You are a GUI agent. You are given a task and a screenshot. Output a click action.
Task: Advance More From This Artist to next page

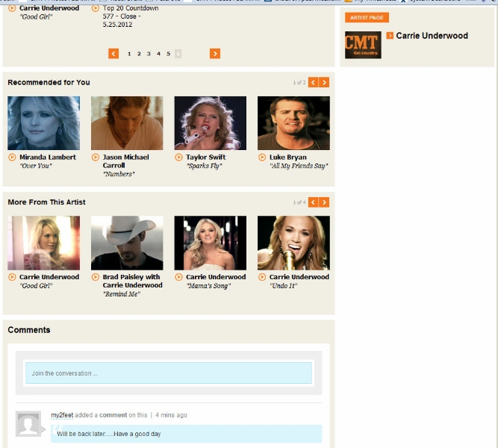324,202
